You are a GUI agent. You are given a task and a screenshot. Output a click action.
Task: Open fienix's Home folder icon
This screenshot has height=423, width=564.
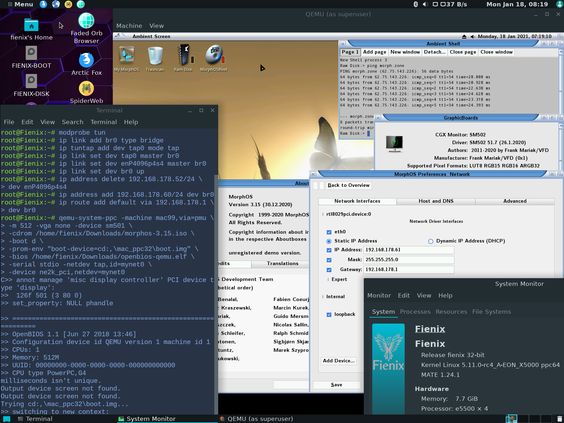[31, 25]
